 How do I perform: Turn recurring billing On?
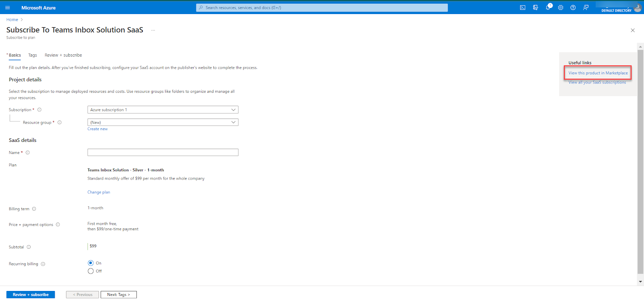[91, 263]
